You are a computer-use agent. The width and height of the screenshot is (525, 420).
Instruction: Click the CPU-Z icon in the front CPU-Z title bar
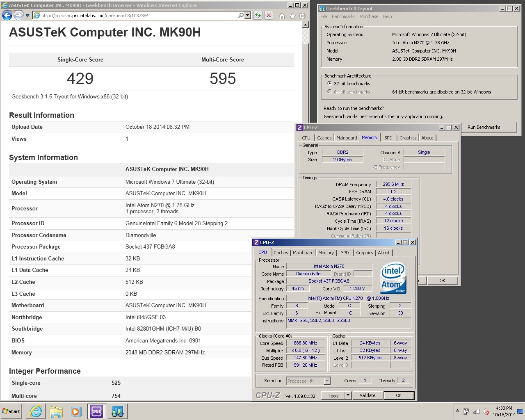click(256, 242)
